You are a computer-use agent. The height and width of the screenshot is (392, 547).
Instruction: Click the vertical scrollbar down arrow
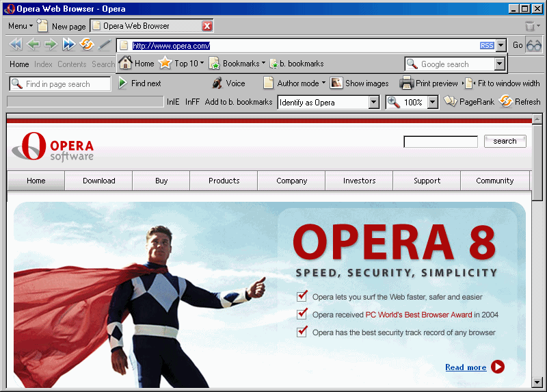click(537, 382)
